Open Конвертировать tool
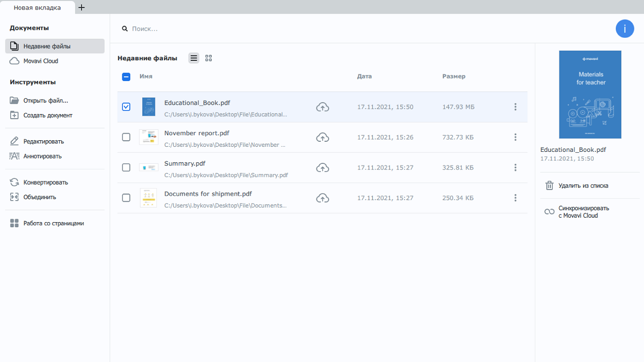 coord(55,183)
